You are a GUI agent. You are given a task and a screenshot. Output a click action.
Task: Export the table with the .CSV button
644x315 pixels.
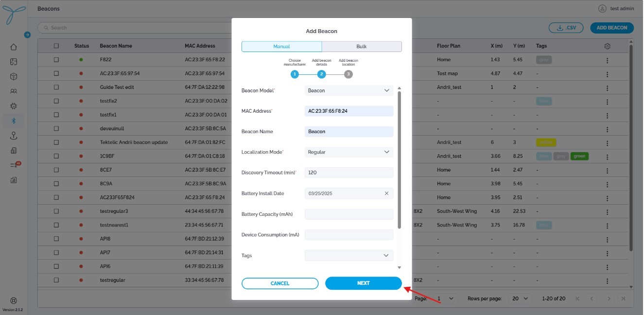[566, 28]
